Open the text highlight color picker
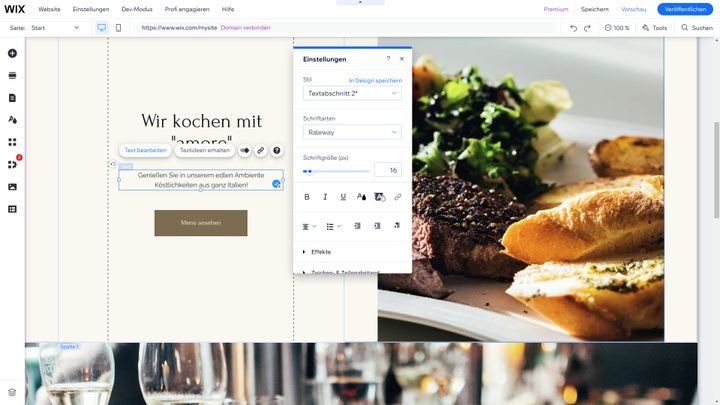Image resolution: width=720 pixels, height=405 pixels. (379, 197)
